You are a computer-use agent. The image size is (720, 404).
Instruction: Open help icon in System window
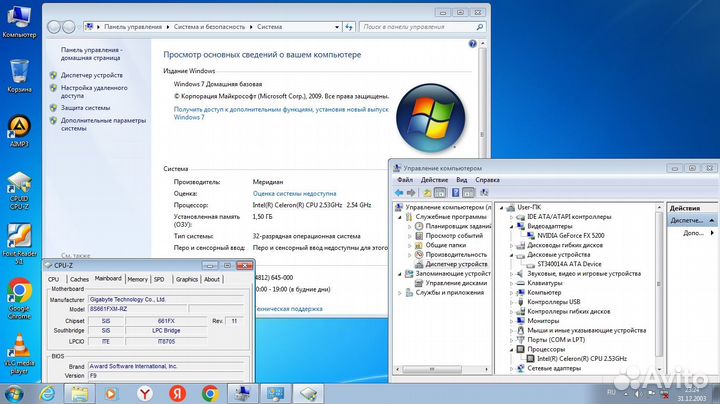(472, 44)
